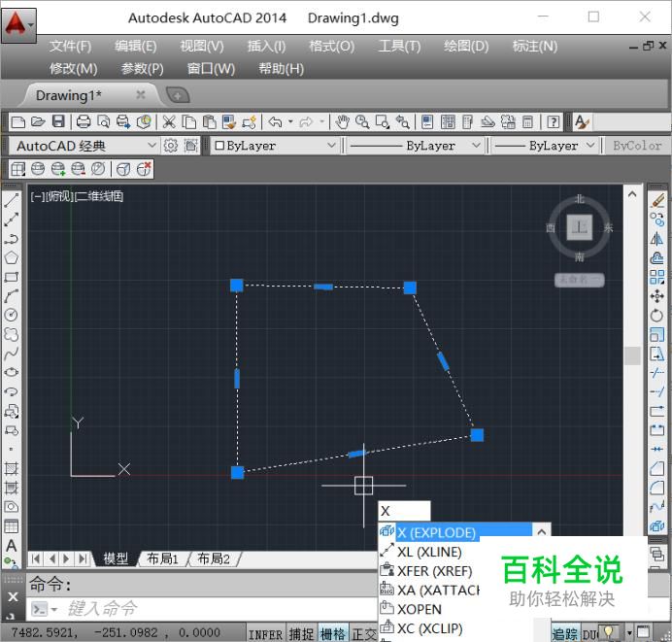Image resolution: width=672 pixels, height=642 pixels.
Task: Click the Help question mark icon
Action: 554,122
